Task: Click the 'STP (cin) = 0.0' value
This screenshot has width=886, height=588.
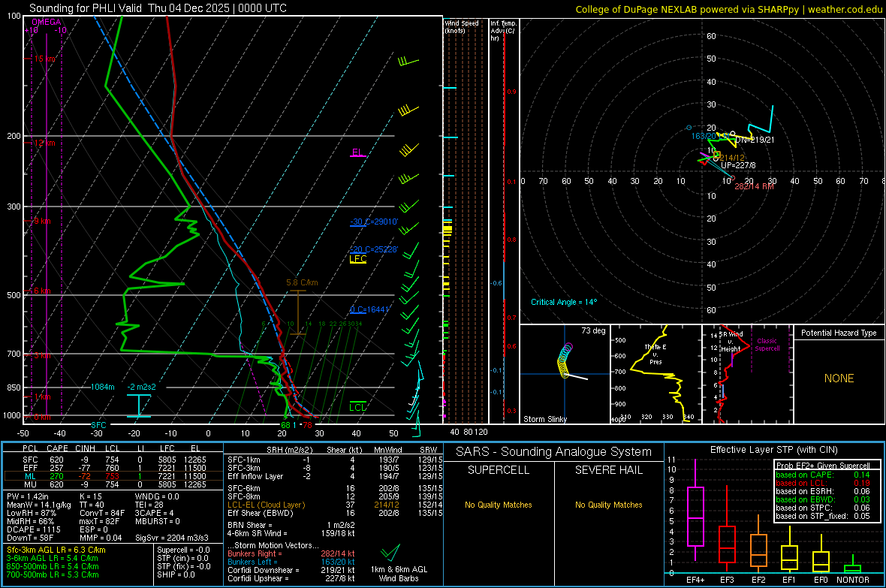Action: [183, 558]
